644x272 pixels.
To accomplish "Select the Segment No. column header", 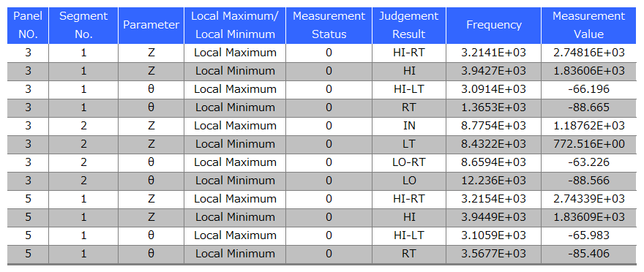I will coord(83,25).
